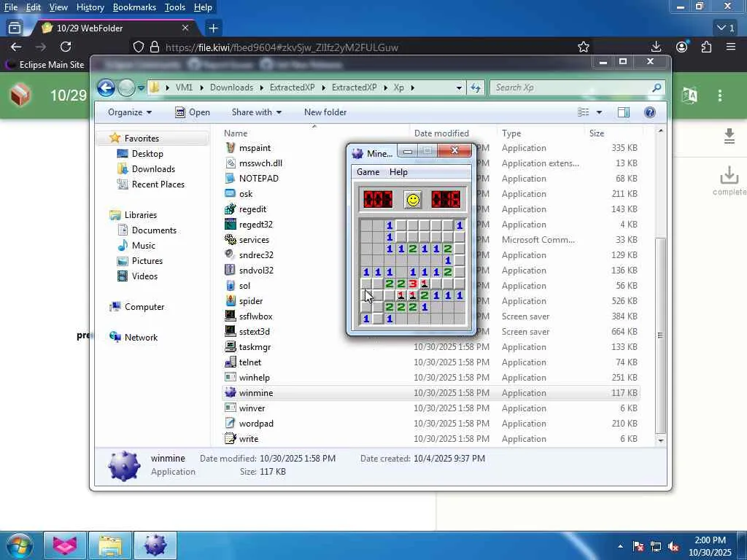The width and height of the screenshot is (747, 560).
Task: Select VM1 in address breadcrumb
Action: tap(184, 87)
